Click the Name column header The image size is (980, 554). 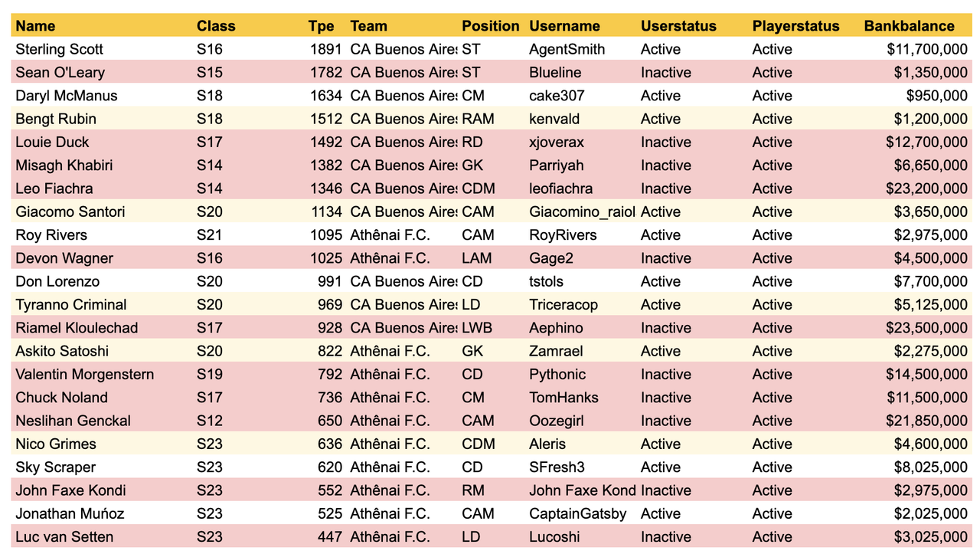102,26
